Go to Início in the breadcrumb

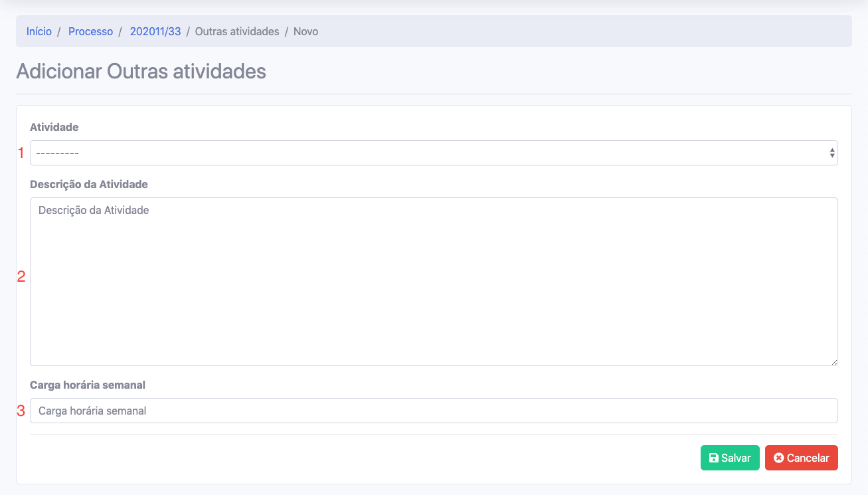coord(39,31)
